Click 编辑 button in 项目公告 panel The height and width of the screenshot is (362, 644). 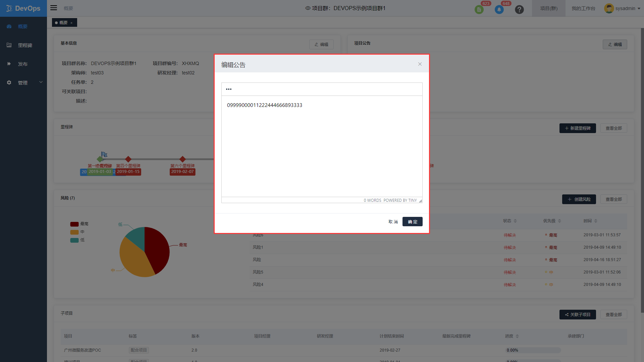click(615, 44)
